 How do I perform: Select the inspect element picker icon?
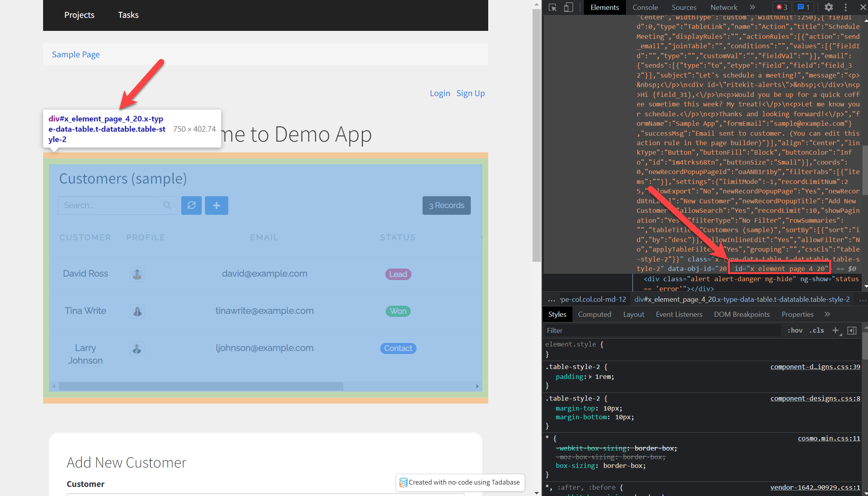coord(553,8)
